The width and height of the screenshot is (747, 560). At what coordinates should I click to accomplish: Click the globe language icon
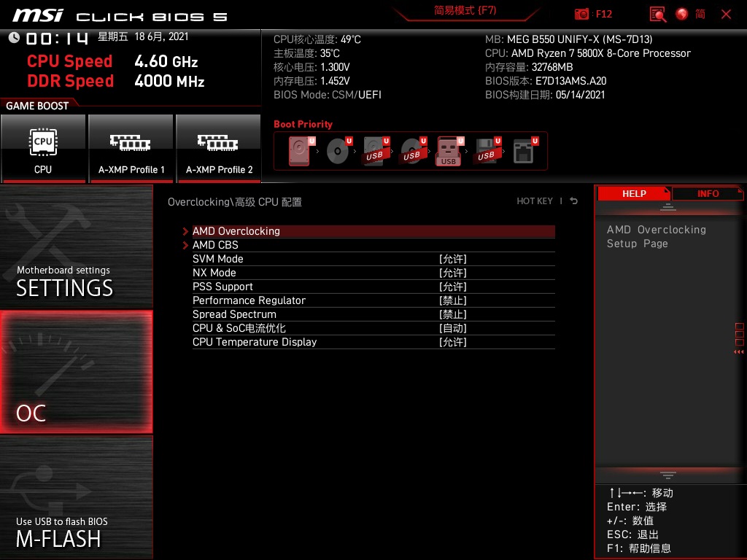click(682, 14)
